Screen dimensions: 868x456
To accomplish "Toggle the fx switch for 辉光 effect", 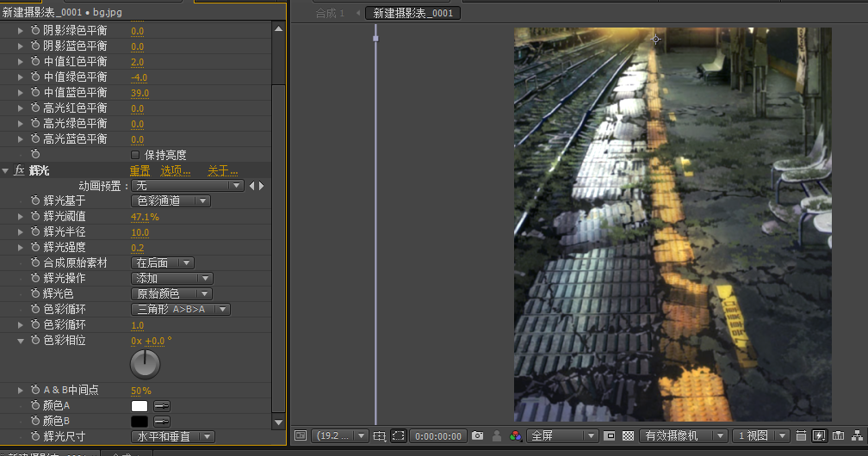I will click(x=20, y=170).
